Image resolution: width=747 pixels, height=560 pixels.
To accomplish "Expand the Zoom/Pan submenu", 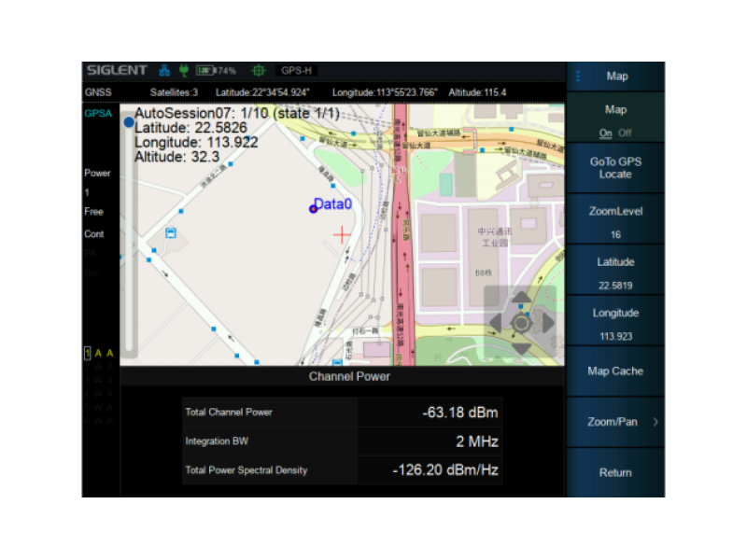I will click(615, 422).
